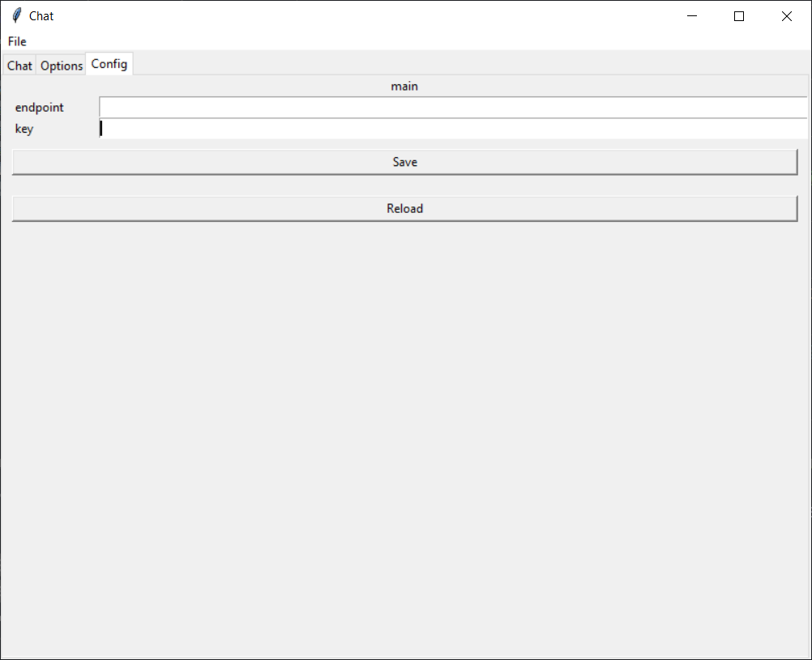
Task: Click the endpoint label
Action: (39, 107)
